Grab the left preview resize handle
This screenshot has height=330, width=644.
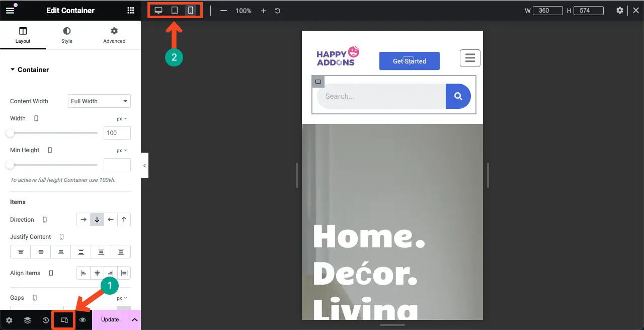click(x=297, y=175)
